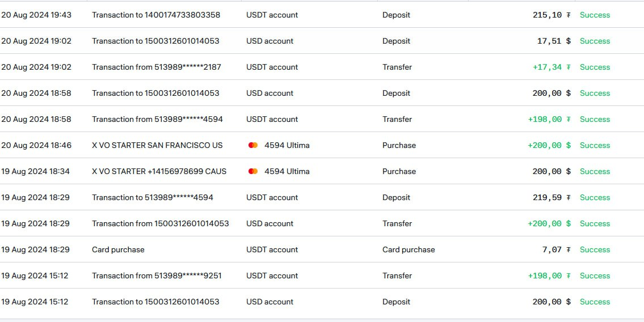This screenshot has width=644, height=322.
Task: Select the 19 Aug 2024 15:12 Transfer type
Action: [397, 276]
